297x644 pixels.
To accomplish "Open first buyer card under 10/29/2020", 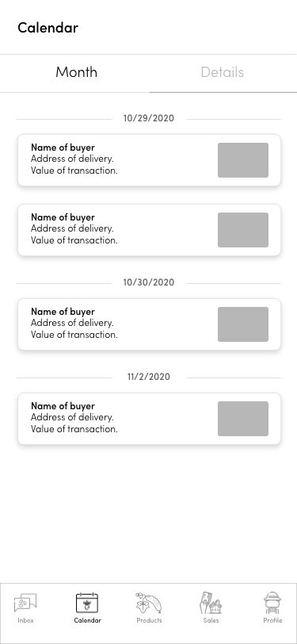I will pyautogui.click(x=149, y=160).
